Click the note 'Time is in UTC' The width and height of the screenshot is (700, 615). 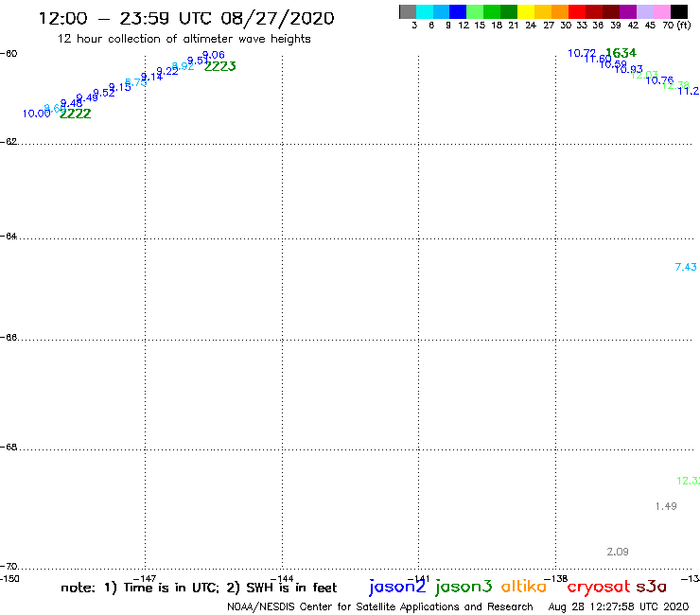tap(171, 588)
